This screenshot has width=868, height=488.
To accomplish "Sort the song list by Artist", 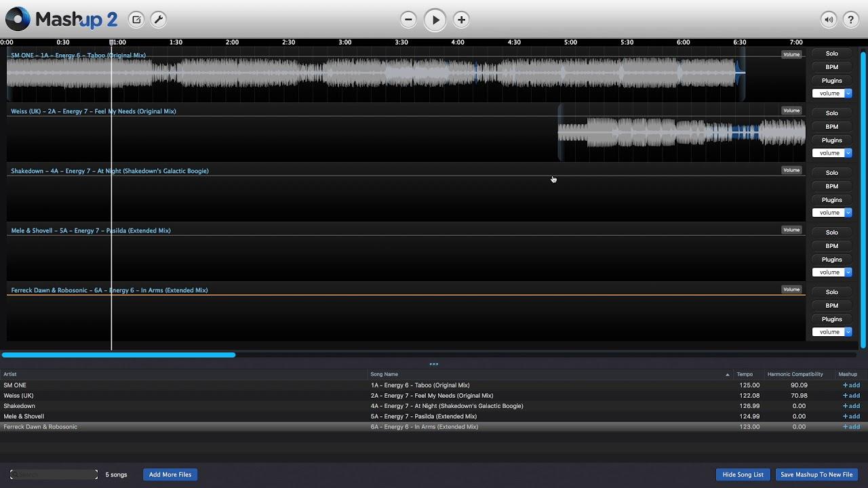I will point(183,374).
